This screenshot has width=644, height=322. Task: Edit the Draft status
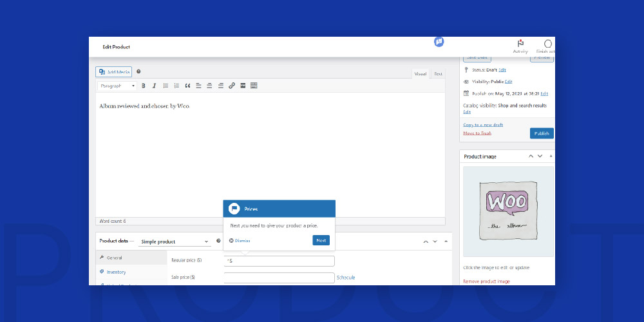pyautogui.click(x=502, y=70)
